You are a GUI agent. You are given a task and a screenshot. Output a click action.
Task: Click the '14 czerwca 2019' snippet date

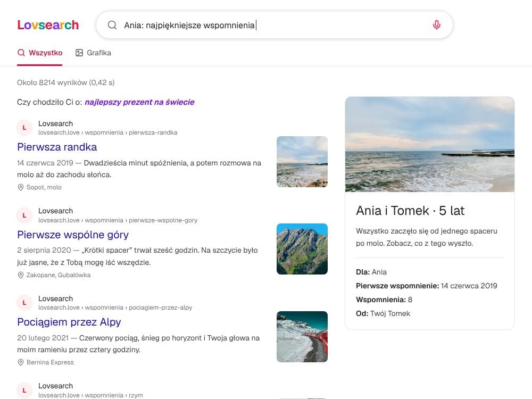coord(45,163)
